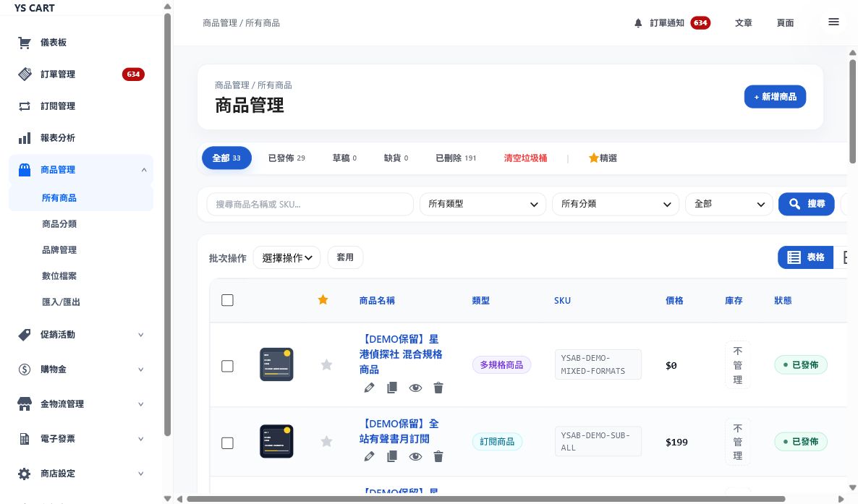The width and height of the screenshot is (858, 504).
Task: Click the 搜尋商品名稱或 SKU search field
Action: point(310,204)
